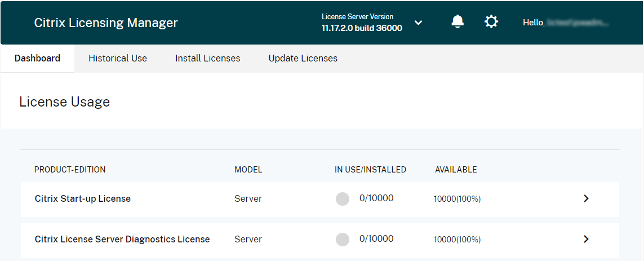Image resolution: width=644 pixels, height=261 pixels.
Task: Click the PRODUCT-EDITION column header
Action: tap(70, 170)
